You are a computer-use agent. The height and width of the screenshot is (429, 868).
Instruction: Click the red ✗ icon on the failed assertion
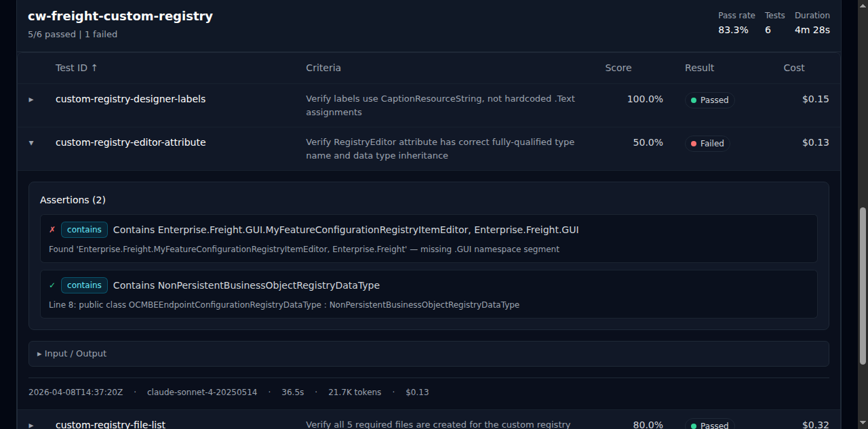(52, 229)
